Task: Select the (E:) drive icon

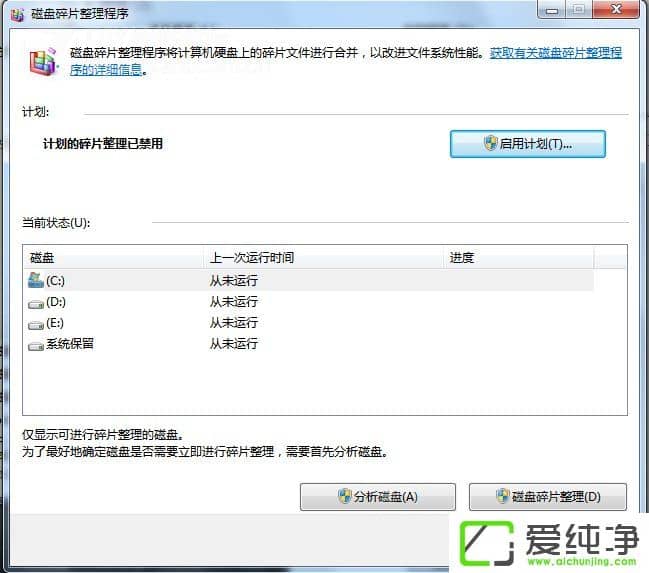Action: tap(36, 323)
